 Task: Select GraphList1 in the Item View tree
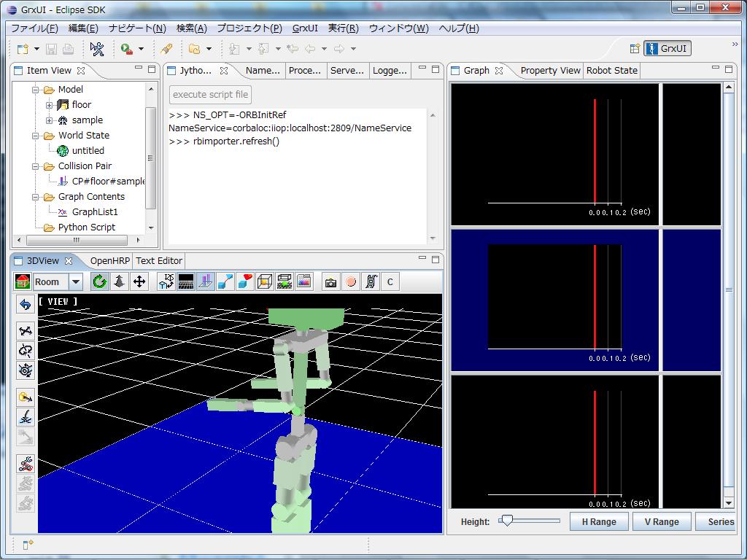94,212
